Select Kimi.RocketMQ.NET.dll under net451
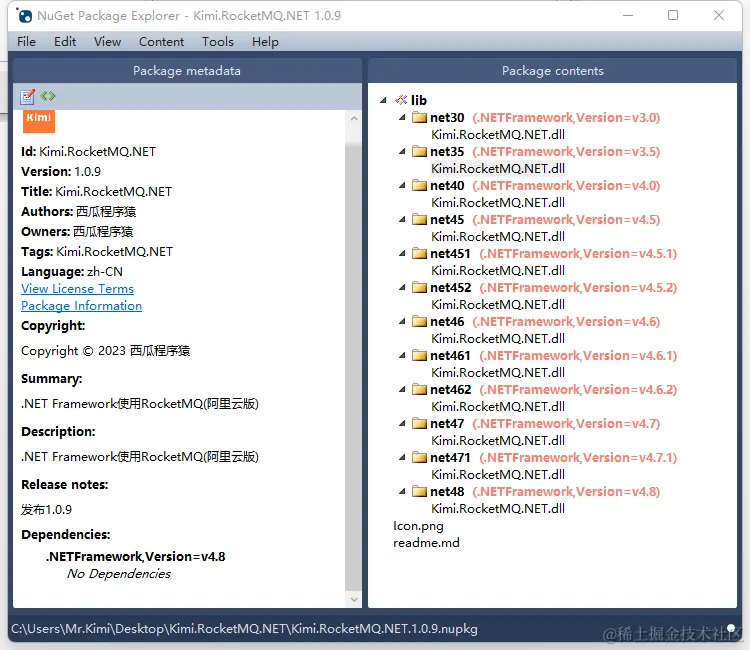The width and height of the screenshot is (750, 650). [x=498, y=270]
